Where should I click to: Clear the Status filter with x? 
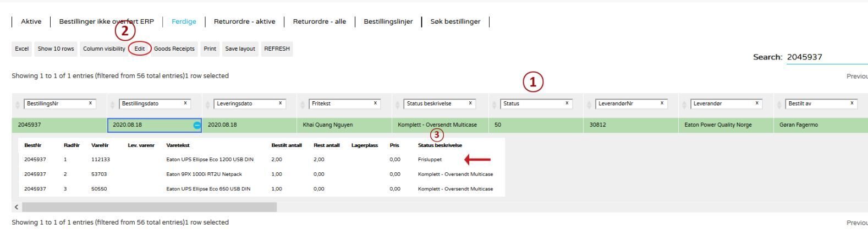click(x=567, y=104)
